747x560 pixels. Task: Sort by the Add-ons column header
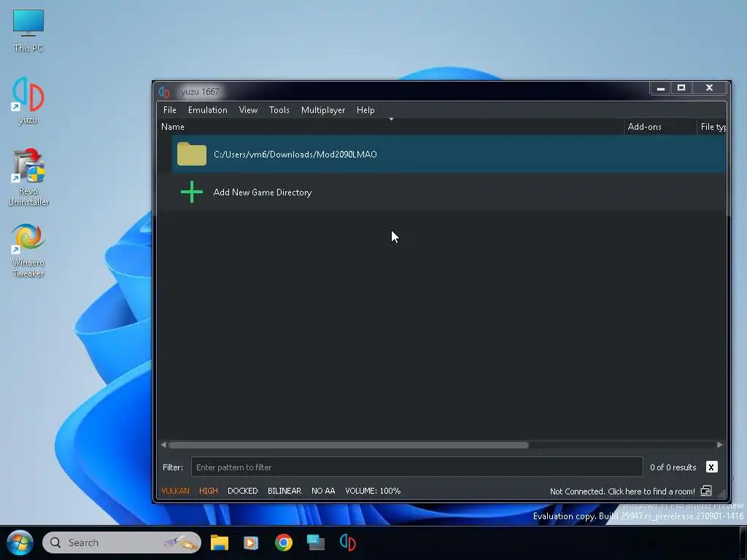point(659,127)
